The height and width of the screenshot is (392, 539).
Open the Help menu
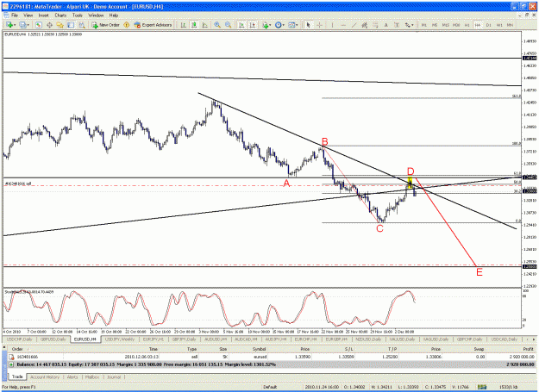(x=114, y=16)
